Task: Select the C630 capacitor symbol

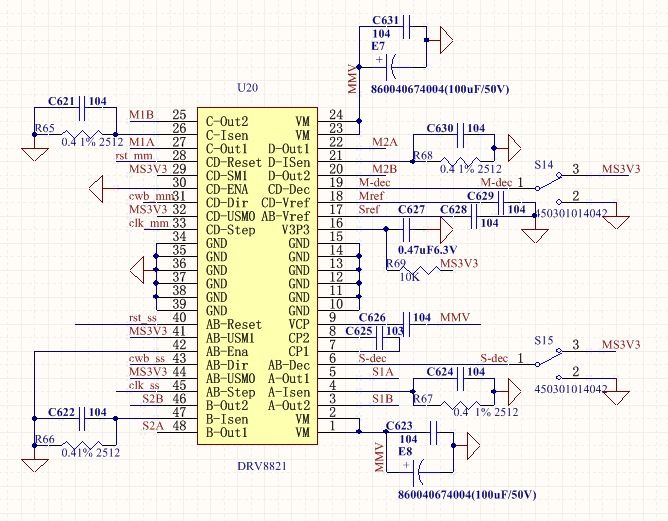Action: (461, 135)
